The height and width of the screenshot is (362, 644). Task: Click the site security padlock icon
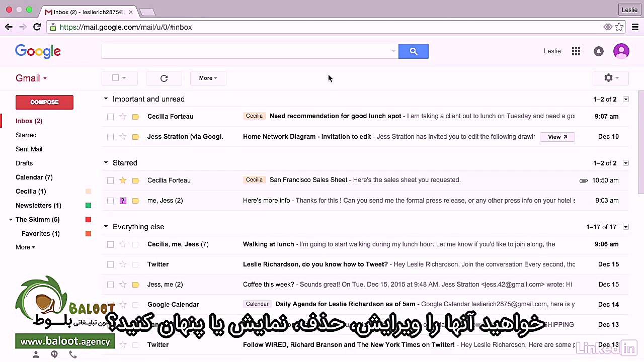[x=52, y=27]
